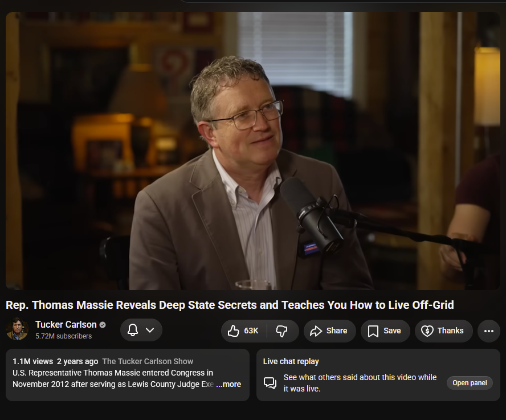Click the live chat speech bubble icon
Image resolution: width=506 pixels, height=420 pixels.
coord(270,383)
